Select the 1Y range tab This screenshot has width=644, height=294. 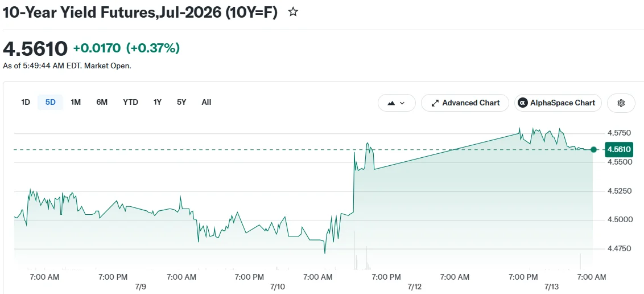click(158, 103)
